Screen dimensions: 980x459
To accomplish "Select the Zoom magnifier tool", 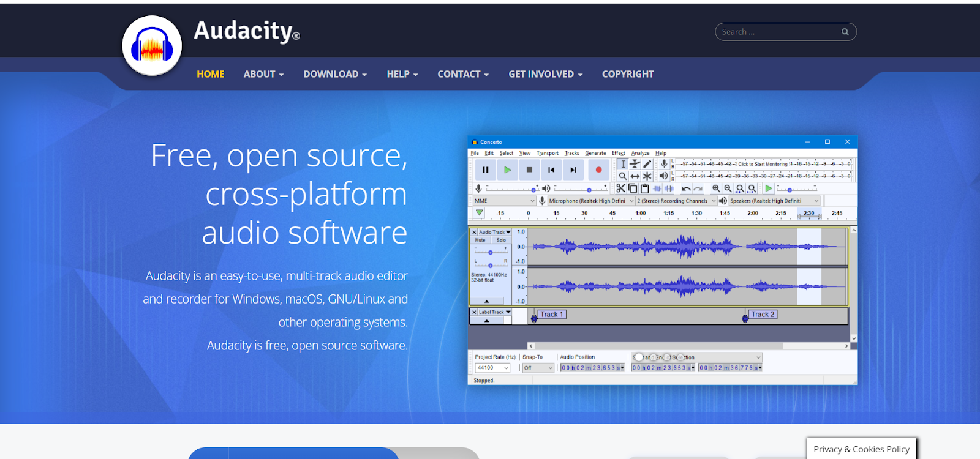I will coord(623,176).
